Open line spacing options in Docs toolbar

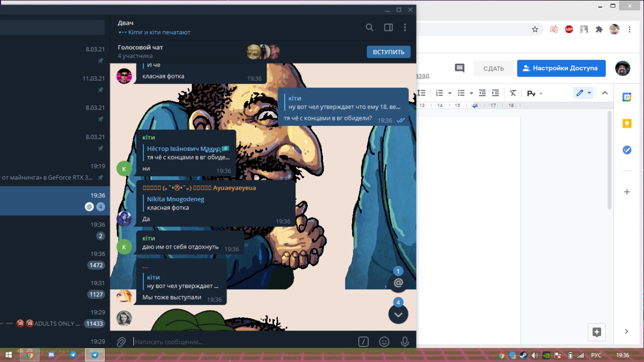[x=422, y=93]
